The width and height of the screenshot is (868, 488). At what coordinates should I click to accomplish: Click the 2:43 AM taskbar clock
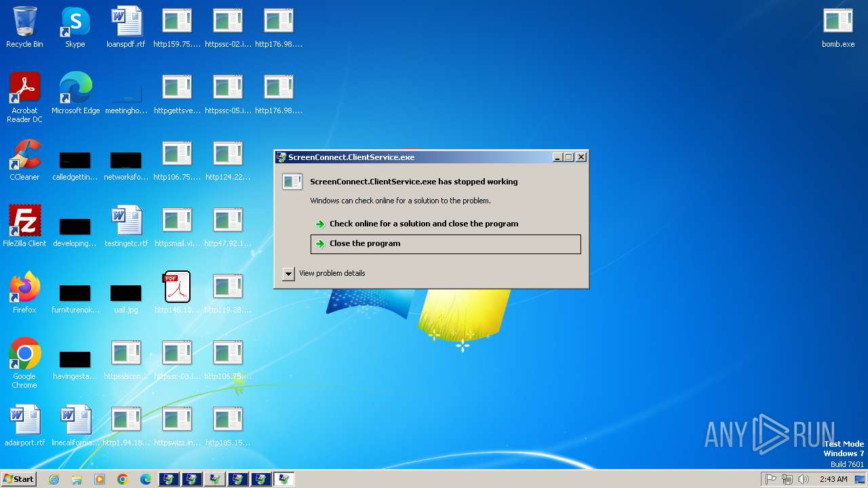click(x=833, y=479)
